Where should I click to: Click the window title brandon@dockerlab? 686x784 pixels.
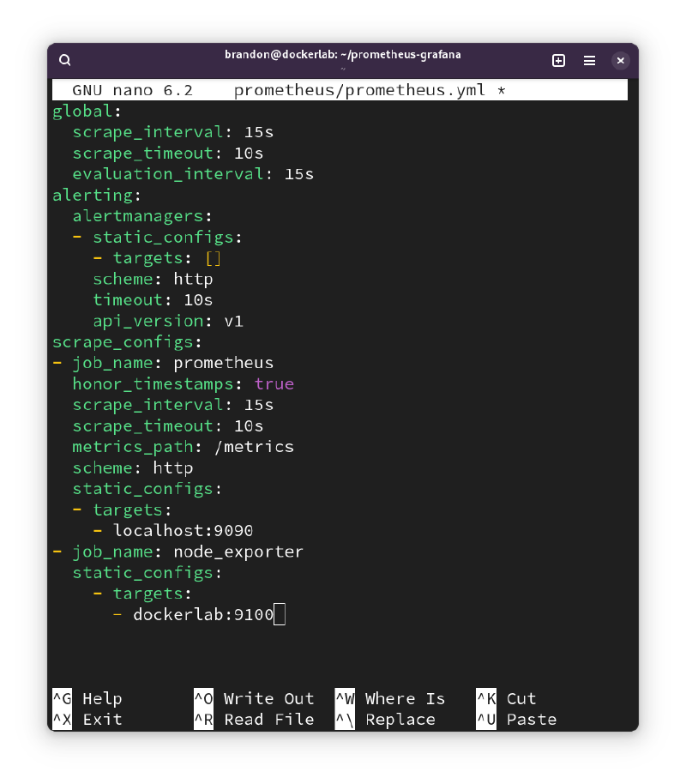[x=342, y=54]
